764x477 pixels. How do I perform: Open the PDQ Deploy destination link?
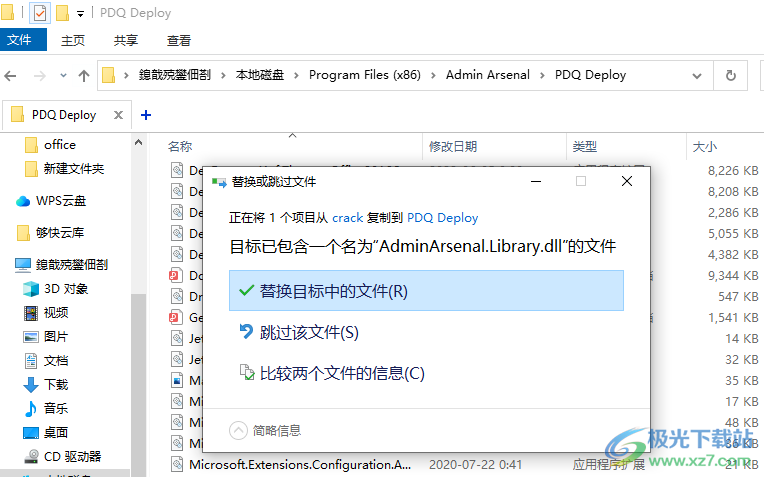[x=442, y=218]
